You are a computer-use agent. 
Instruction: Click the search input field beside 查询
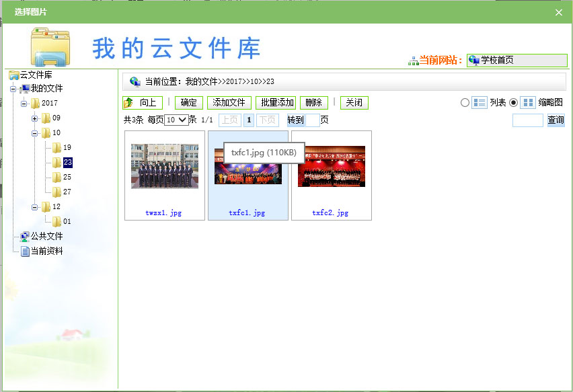(527, 120)
